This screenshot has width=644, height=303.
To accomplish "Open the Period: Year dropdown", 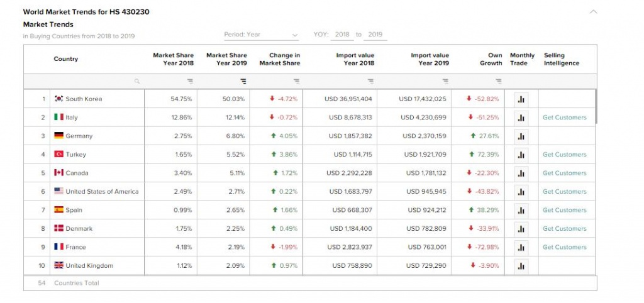I will point(261,35).
